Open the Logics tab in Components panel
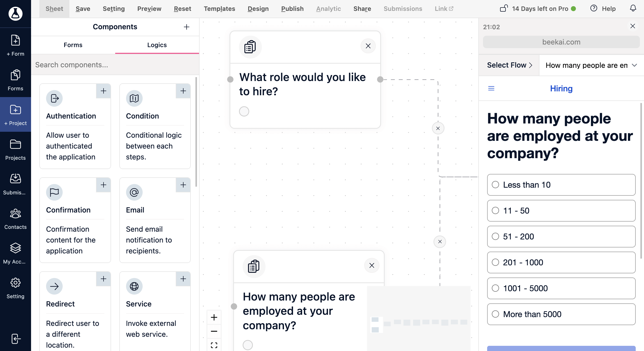This screenshot has width=644, height=351. click(x=157, y=45)
